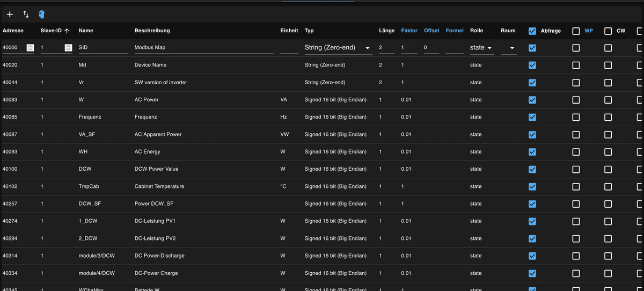Click the blue Formel column link

point(455,31)
